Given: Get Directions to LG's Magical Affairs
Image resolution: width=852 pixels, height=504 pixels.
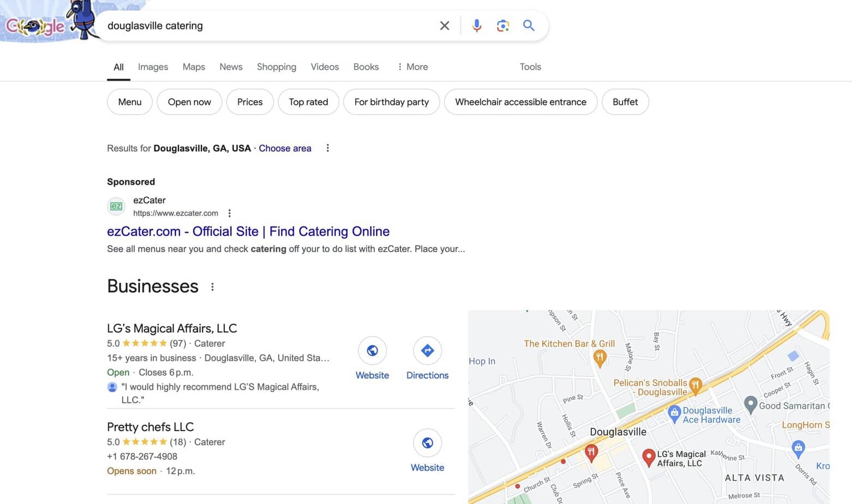Looking at the screenshot, I should coord(427,351).
